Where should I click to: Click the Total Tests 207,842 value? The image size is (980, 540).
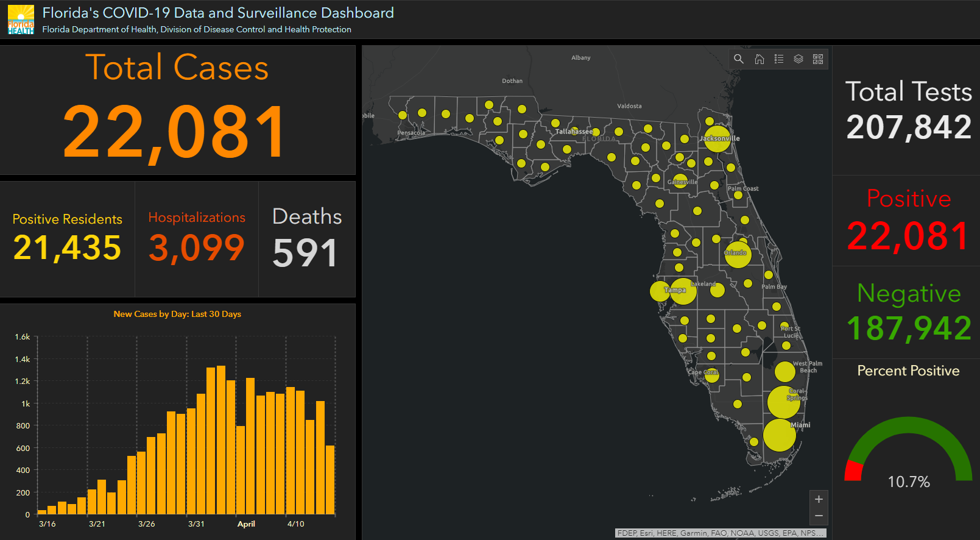tap(909, 127)
